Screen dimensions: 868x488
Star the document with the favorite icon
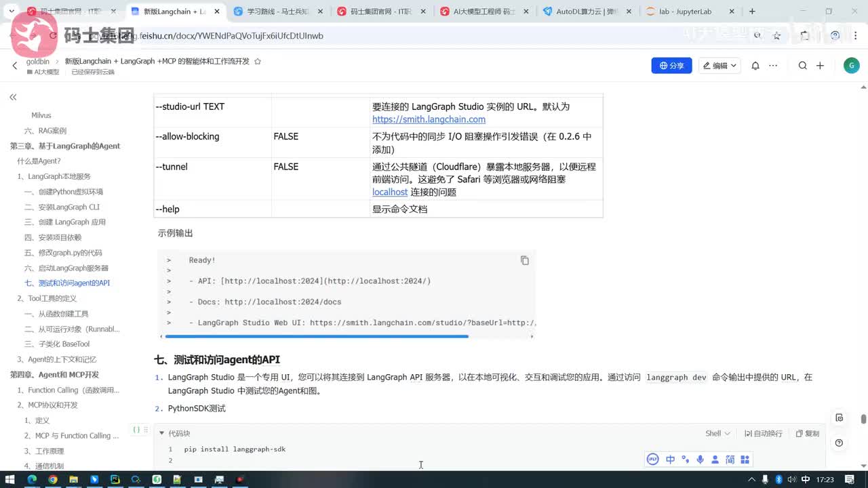(257, 61)
